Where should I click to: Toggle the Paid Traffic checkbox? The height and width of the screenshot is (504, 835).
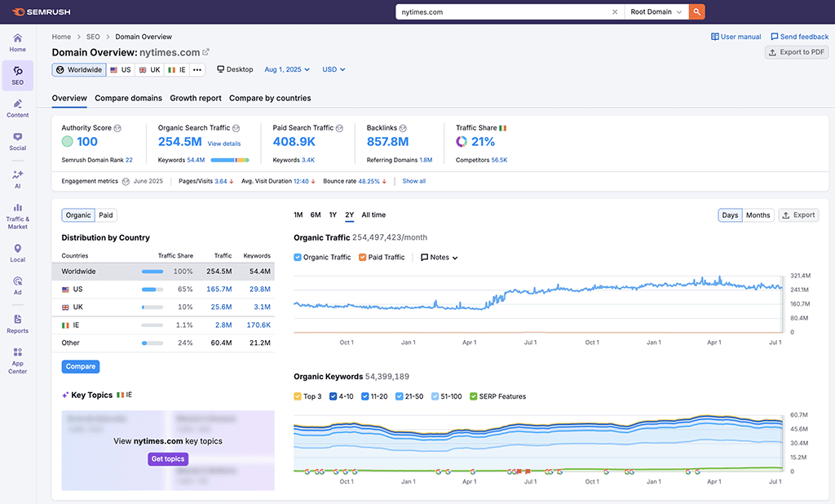click(x=363, y=258)
